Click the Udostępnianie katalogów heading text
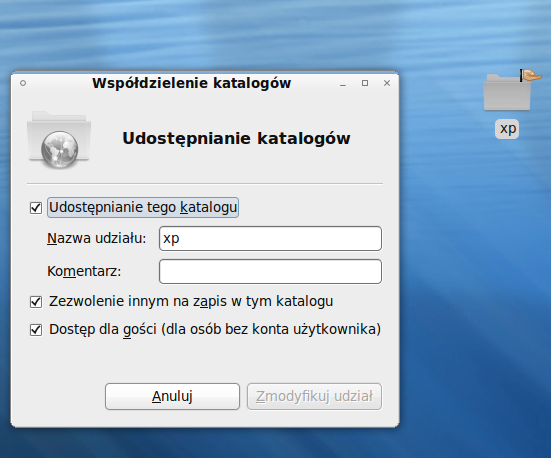Image resolution: width=551 pixels, height=458 pixels. [236, 138]
